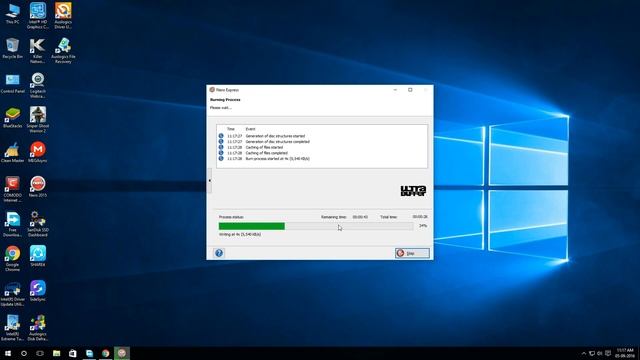Click the taskbar clock and date
Image resolution: width=640 pixels, height=360 pixels.
click(625, 353)
